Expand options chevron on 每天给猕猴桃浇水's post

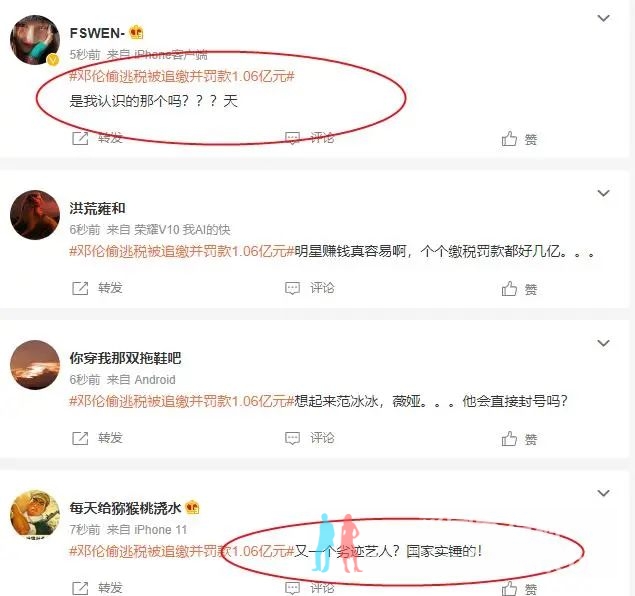tap(603, 493)
